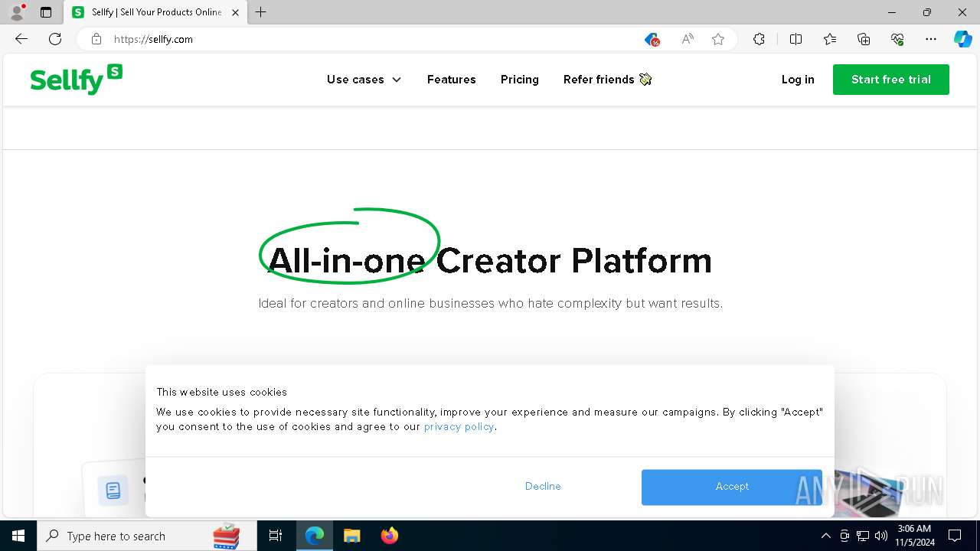Click the Read aloud icon
Viewport: 980px width, 551px height.
688,39
